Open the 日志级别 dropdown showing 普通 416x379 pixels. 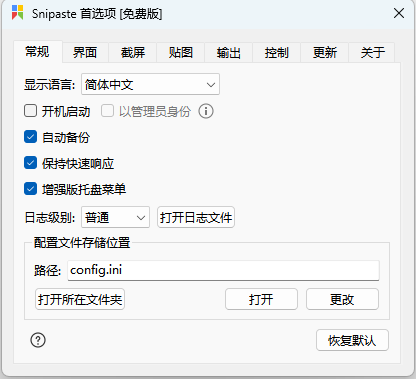tap(115, 217)
